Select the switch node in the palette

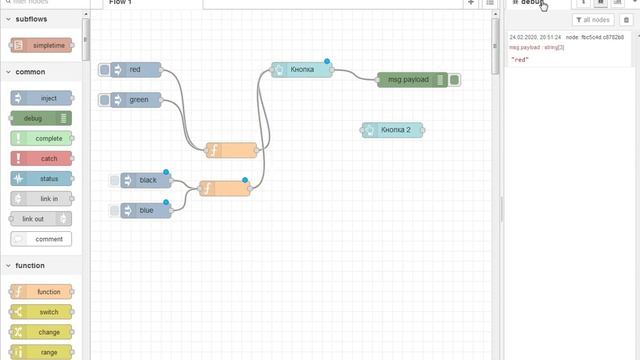41,312
